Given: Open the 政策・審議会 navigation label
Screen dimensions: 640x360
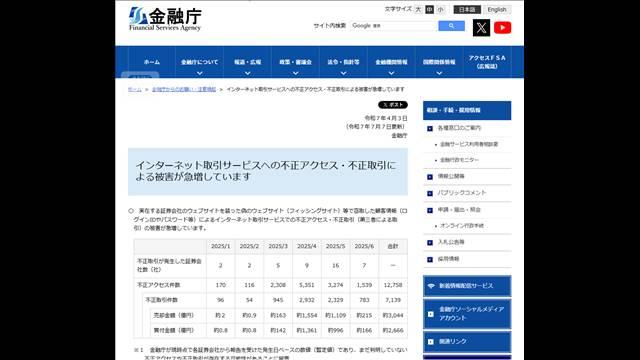Looking at the screenshot, I should (x=296, y=62).
